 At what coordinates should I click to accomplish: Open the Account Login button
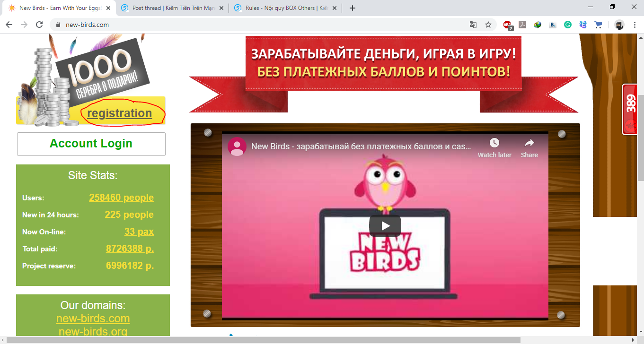(x=91, y=144)
